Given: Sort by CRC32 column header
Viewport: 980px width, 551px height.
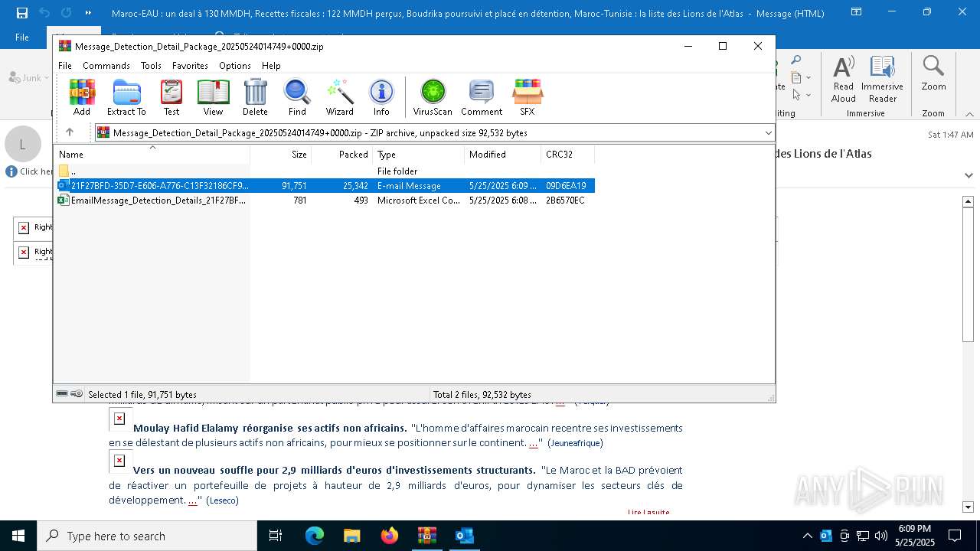Looking at the screenshot, I should (x=567, y=154).
